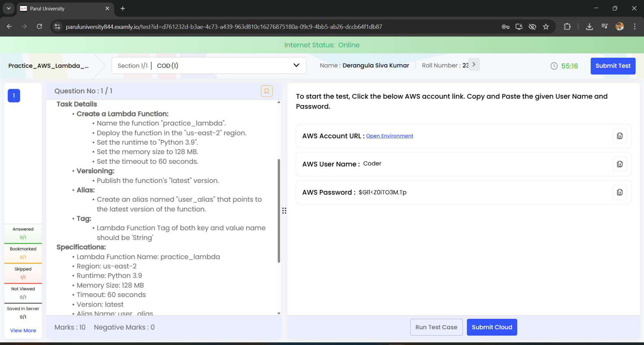The width and height of the screenshot is (644, 345).
Task: Click the Practice_AWS_Lambda_ test title
Action: pyautogui.click(x=48, y=66)
